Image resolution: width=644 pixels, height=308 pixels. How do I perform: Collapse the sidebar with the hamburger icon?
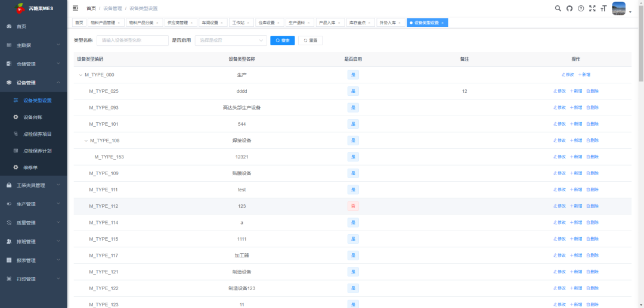(x=75, y=8)
